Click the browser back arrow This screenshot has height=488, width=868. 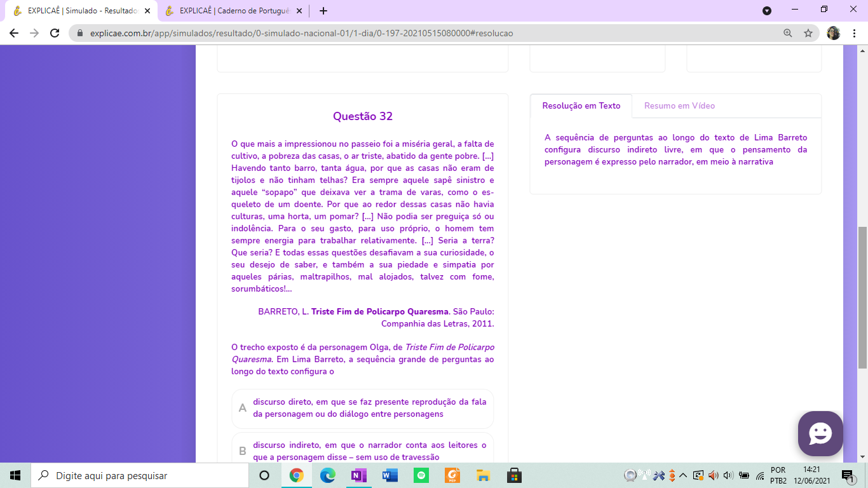coord(14,33)
